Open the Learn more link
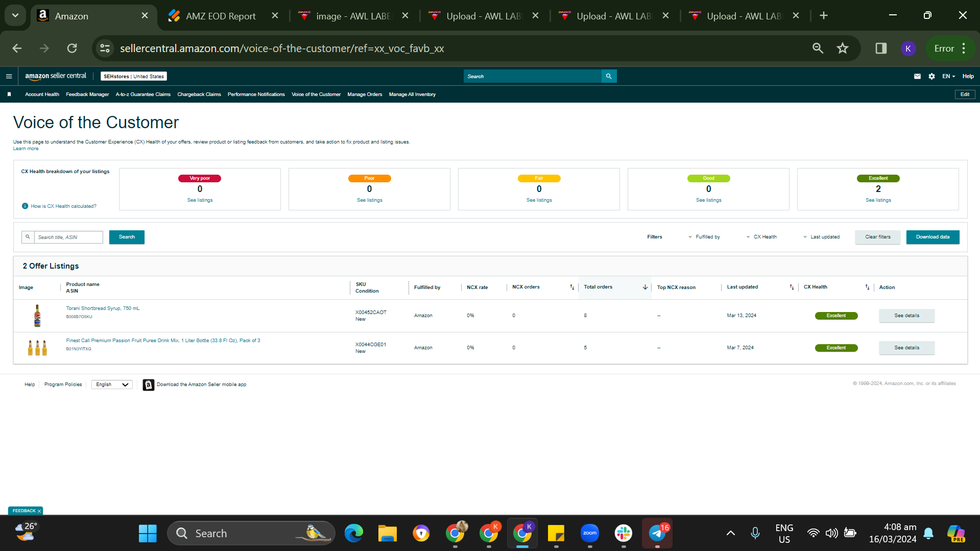980x551 pixels. [x=26, y=149]
